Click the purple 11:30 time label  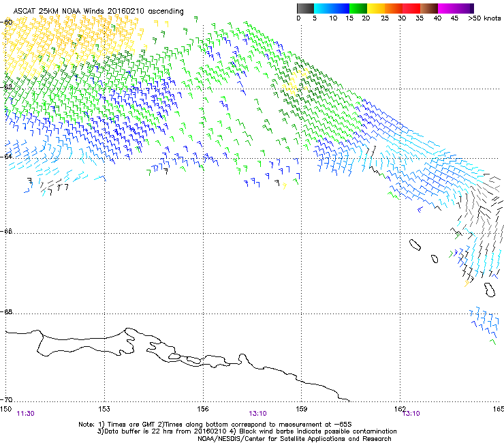click(26, 414)
